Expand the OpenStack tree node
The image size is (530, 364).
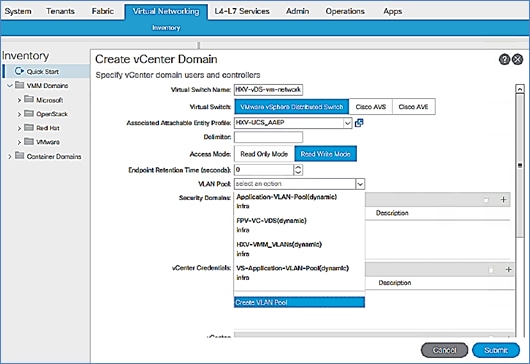(19, 115)
